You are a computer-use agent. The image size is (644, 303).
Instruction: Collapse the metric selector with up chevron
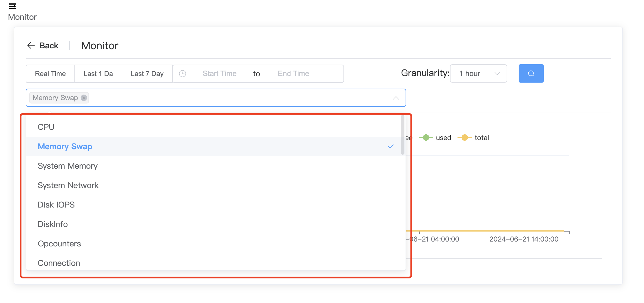pyautogui.click(x=396, y=98)
